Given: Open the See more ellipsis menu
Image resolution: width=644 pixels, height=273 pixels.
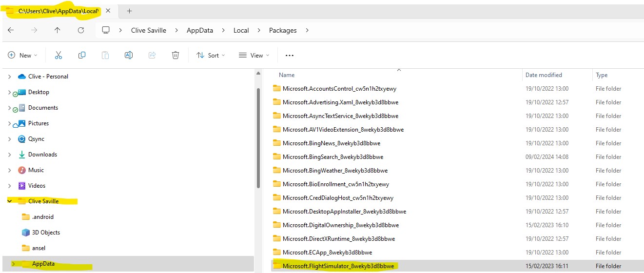Looking at the screenshot, I should [290, 56].
